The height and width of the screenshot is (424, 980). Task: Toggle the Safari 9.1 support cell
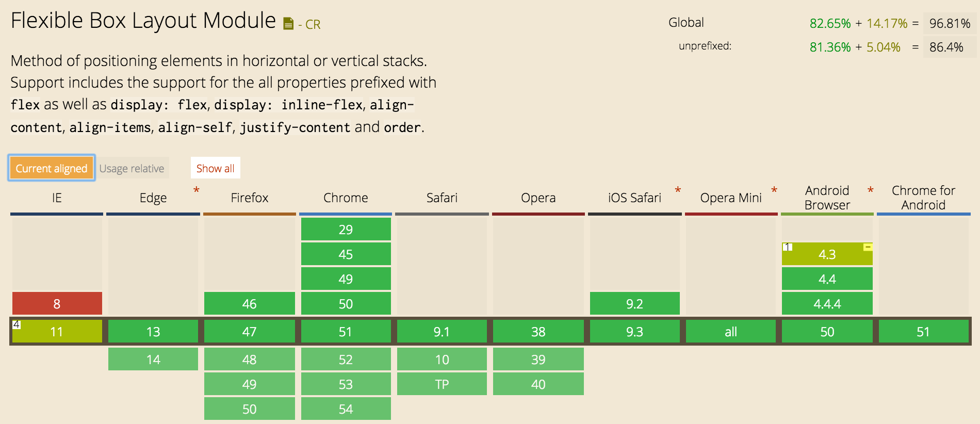[442, 332]
